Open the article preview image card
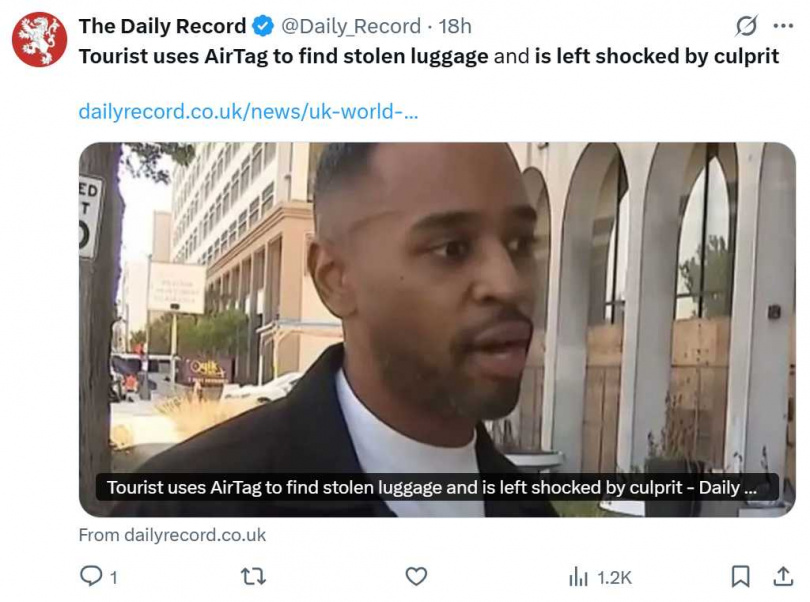810x602 pixels. click(437, 330)
